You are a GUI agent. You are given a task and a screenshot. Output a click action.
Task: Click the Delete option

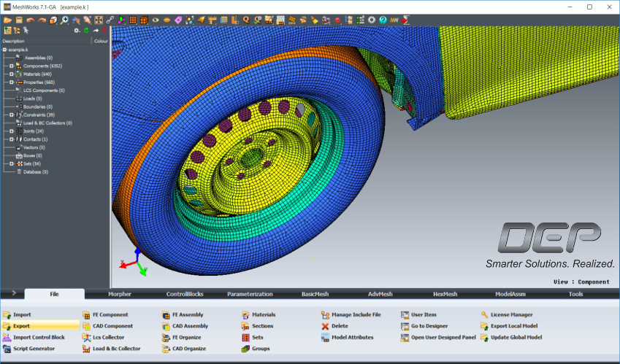(x=334, y=326)
